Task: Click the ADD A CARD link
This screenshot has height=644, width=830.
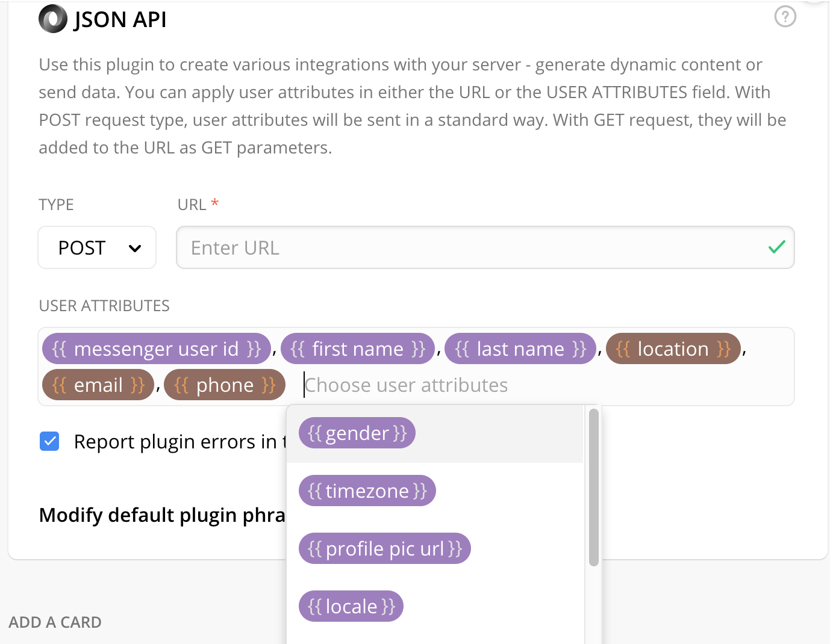Action: (x=55, y=622)
